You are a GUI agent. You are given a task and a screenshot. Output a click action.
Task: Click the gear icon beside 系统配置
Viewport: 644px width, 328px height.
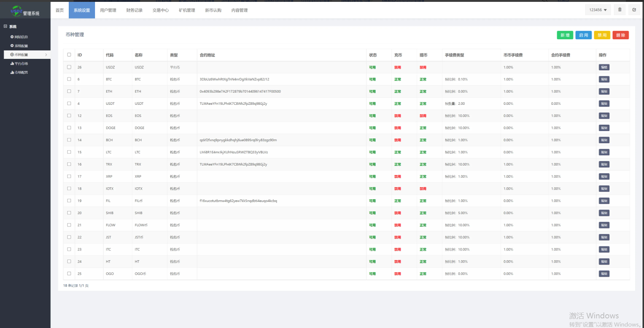pyautogui.click(x=12, y=46)
